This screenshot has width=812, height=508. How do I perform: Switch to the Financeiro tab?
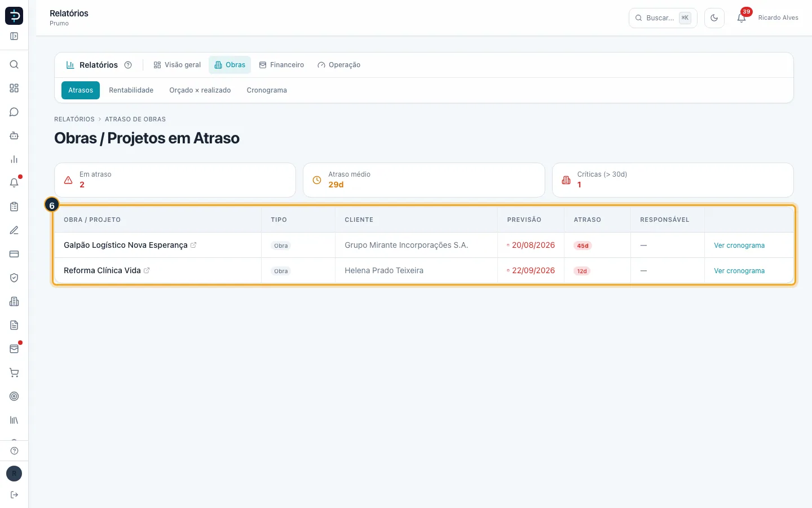pos(281,65)
